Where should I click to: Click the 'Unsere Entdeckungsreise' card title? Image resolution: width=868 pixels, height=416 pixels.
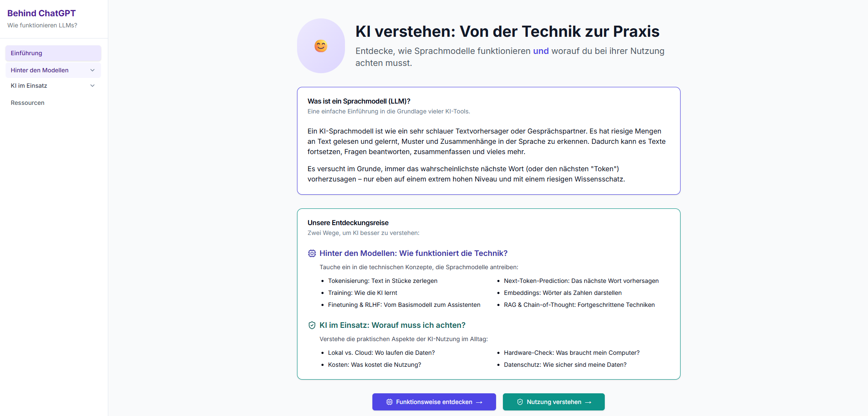[x=348, y=223]
